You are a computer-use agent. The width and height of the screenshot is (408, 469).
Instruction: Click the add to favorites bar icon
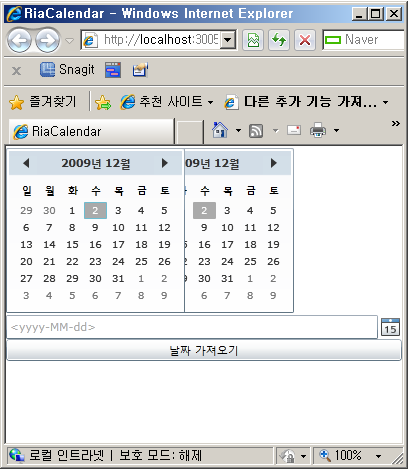point(103,102)
